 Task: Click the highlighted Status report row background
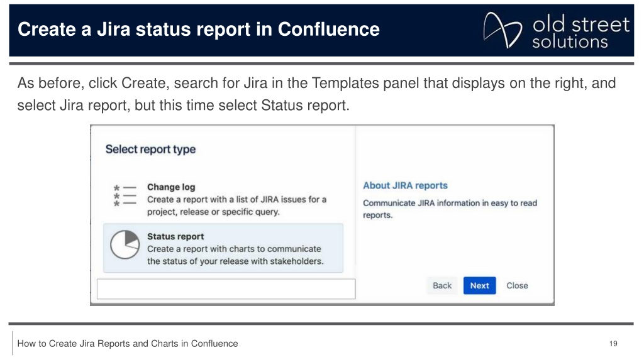point(223,248)
